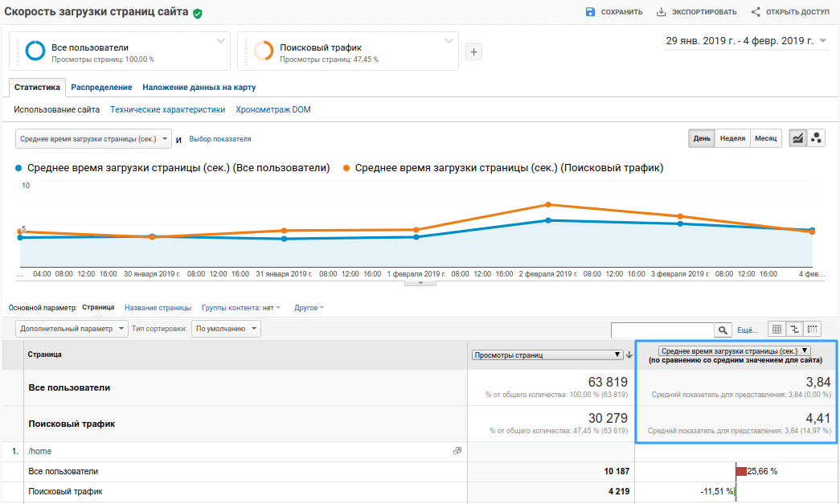Click the orange data point on 3 февраля
The width and height of the screenshot is (840, 504).
click(x=680, y=216)
